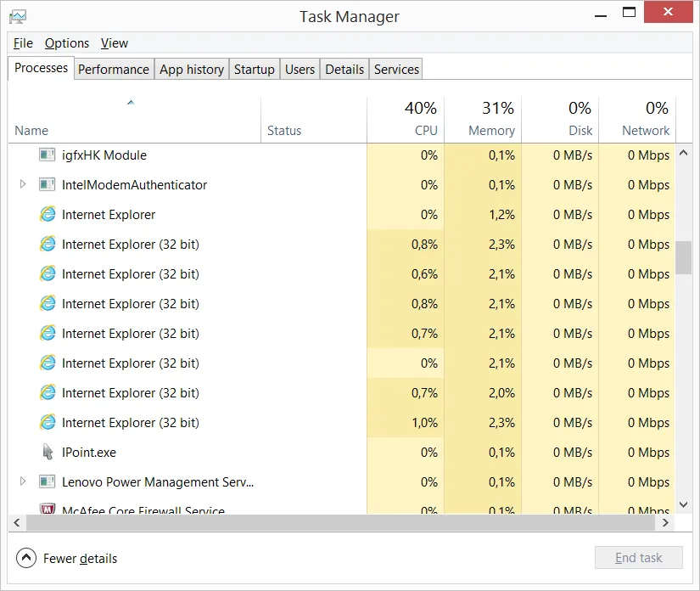The image size is (700, 591).
Task: Click the horizontal scrollbar left arrow
Action: [17, 522]
